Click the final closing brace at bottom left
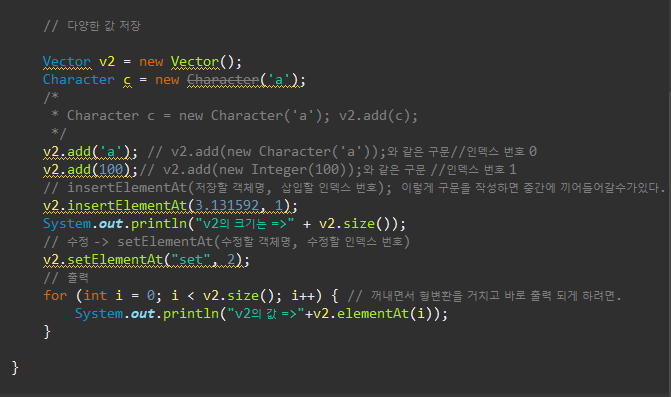Screen dimensions: 671x397 [x=15, y=368]
